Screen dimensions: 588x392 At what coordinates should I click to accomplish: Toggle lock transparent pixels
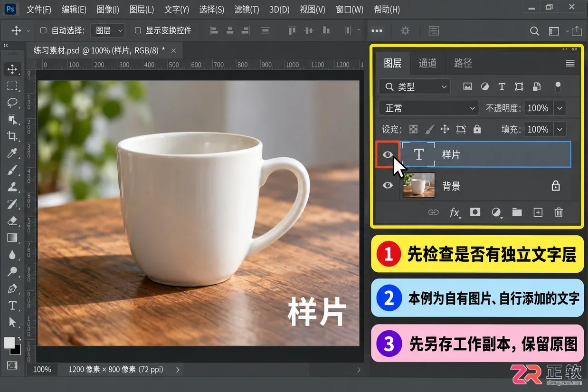(414, 129)
